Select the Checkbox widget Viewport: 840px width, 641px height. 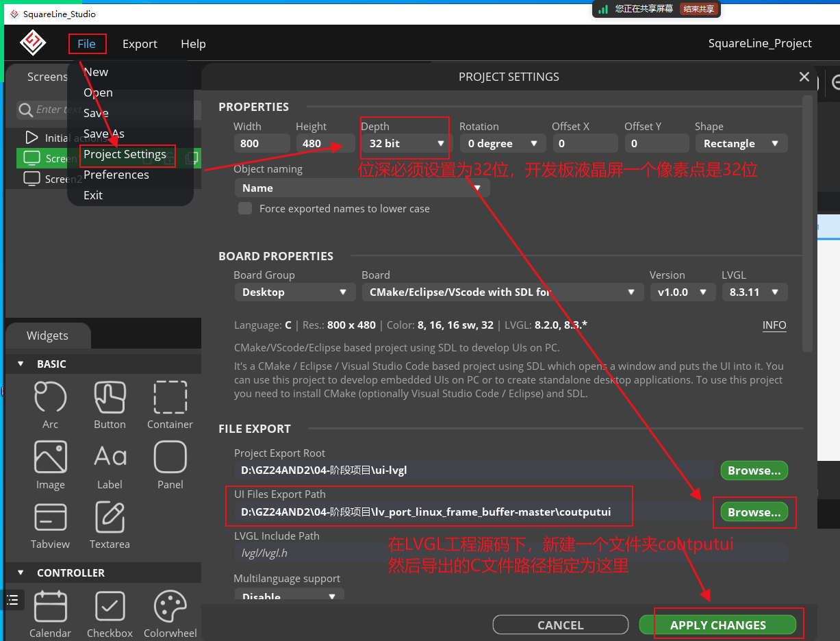pyautogui.click(x=110, y=614)
